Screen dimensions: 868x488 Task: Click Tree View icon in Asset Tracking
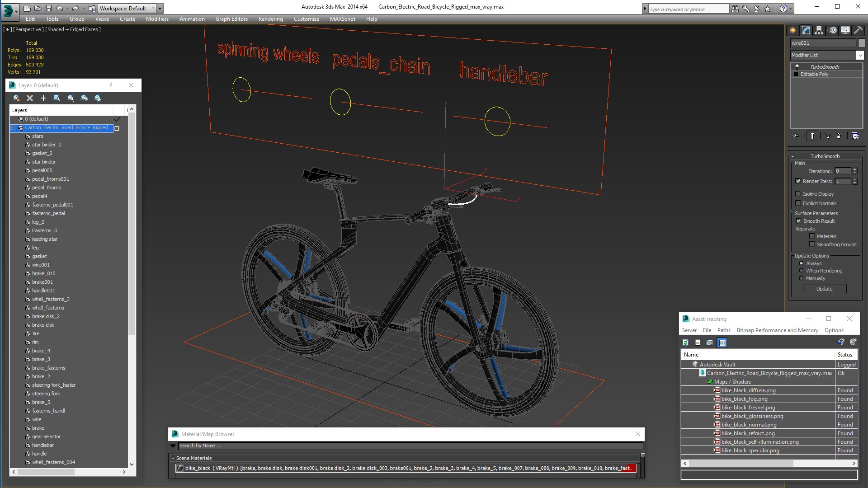pos(710,343)
